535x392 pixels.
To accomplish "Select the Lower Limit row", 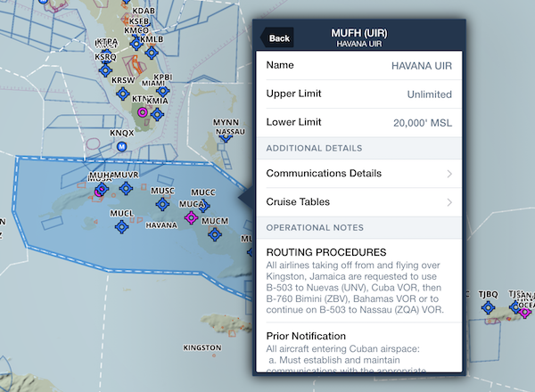I will (358, 123).
